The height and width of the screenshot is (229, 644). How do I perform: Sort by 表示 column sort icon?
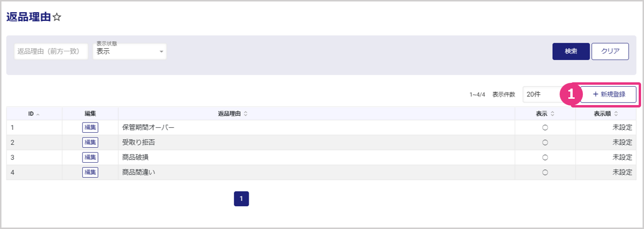(x=552, y=114)
